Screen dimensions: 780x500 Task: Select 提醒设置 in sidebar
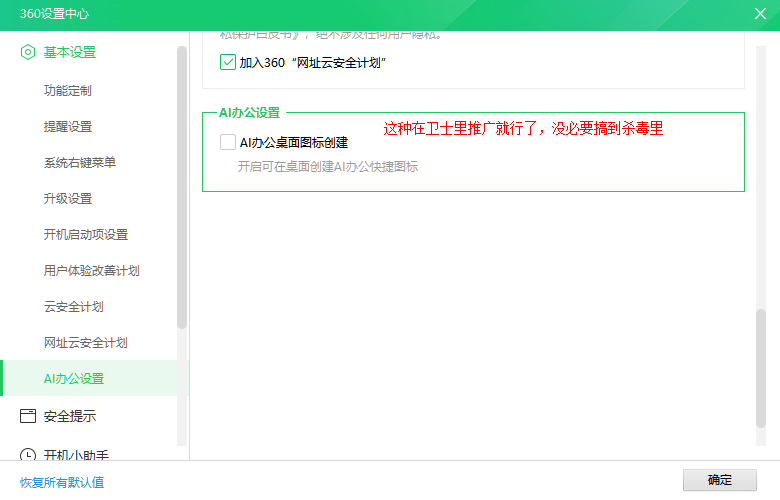click(x=68, y=126)
